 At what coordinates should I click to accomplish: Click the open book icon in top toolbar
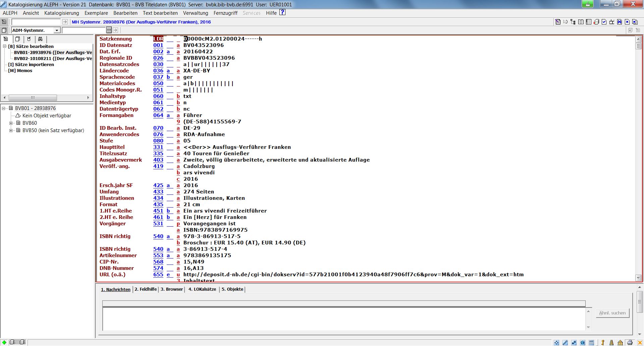(x=581, y=22)
